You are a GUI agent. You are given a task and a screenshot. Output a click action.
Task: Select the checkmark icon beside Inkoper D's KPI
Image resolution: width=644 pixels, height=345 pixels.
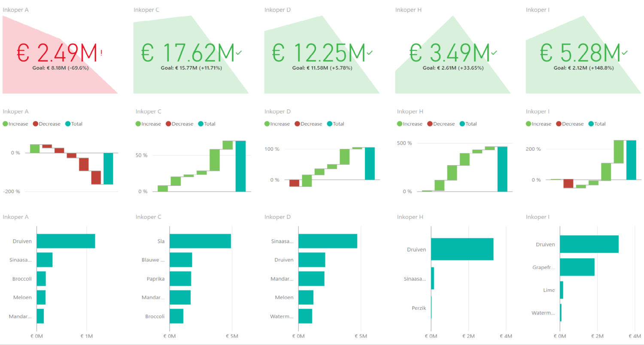[x=371, y=52]
